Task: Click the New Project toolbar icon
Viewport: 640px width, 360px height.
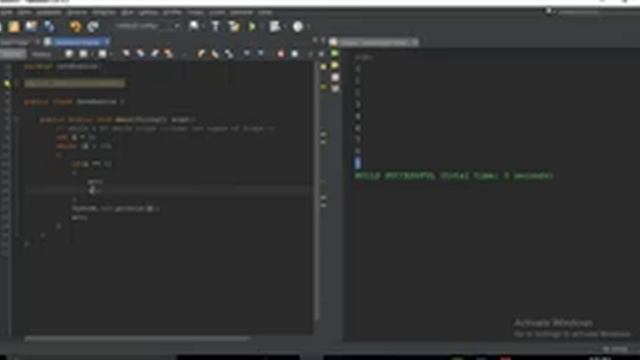Action: coord(14,27)
